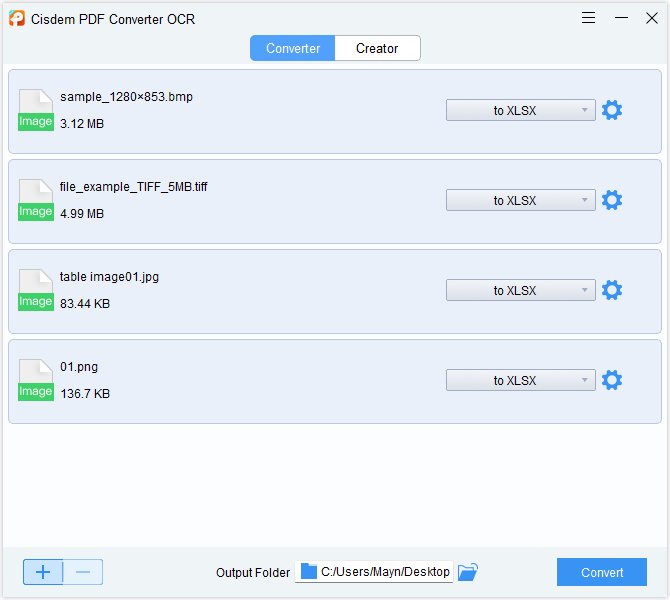The image size is (670, 600).
Task: Open settings gear for file_example_TIFF_5MB.tiff
Action: [x=612, y=200]
